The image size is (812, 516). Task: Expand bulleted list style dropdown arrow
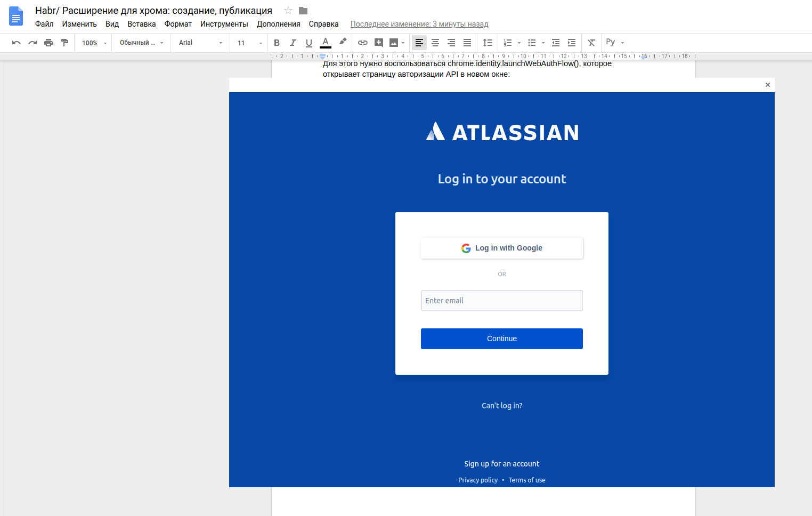coord(543,43)
